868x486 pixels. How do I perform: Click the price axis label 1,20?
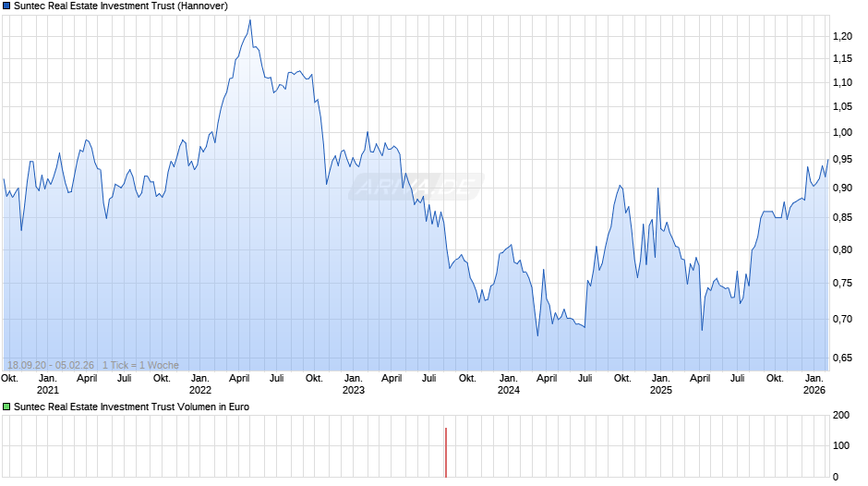pos(842,36)
